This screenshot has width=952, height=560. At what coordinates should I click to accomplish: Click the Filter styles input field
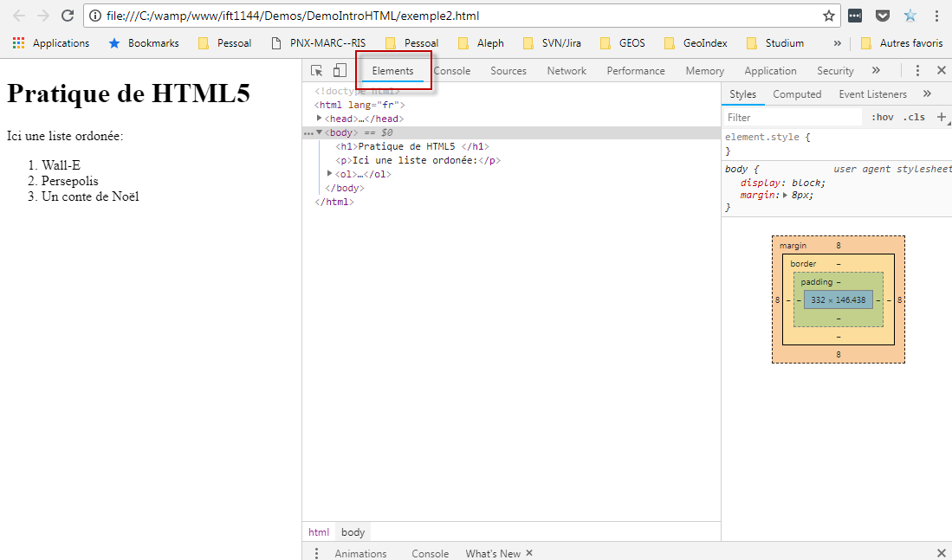pos(793,117)
